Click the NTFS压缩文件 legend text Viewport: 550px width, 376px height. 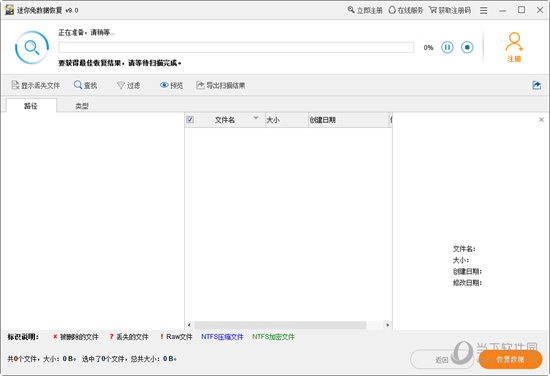pyautogui.click(x=222, y=337)
